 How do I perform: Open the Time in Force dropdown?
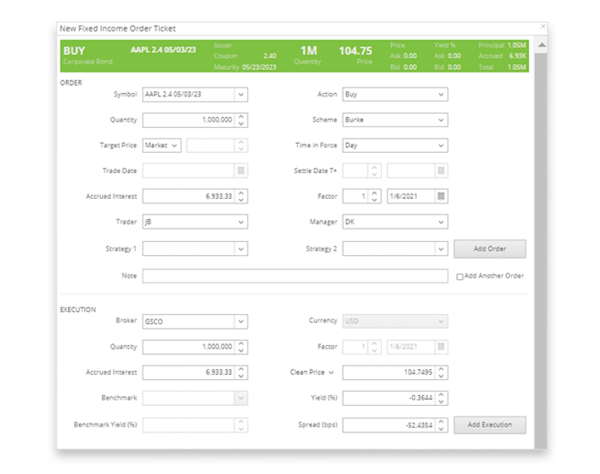tap(441, 145)
